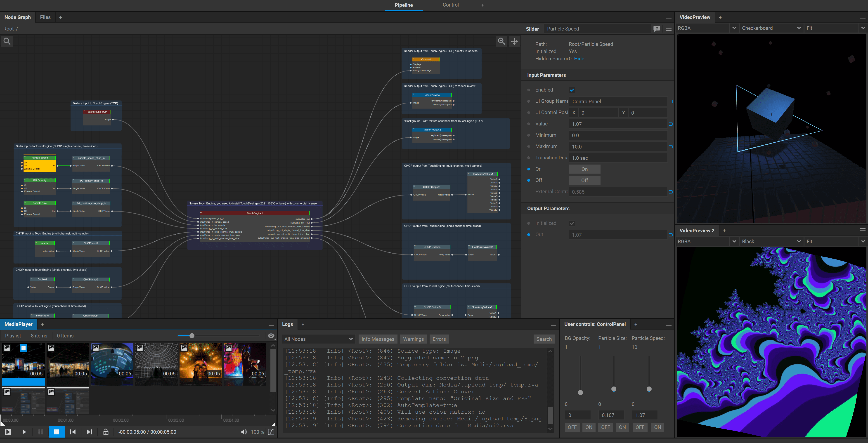Click reset arrow beside the Out parameter
Viewport: 868px width, 443px height.
[671, 235]
